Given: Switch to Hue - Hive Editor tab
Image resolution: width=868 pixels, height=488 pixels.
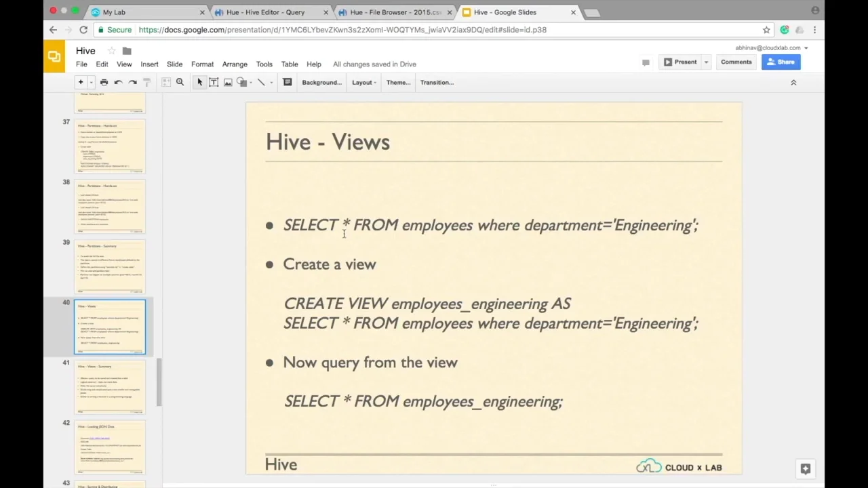Looking at the screenshot, I should [x=266, y=12].
